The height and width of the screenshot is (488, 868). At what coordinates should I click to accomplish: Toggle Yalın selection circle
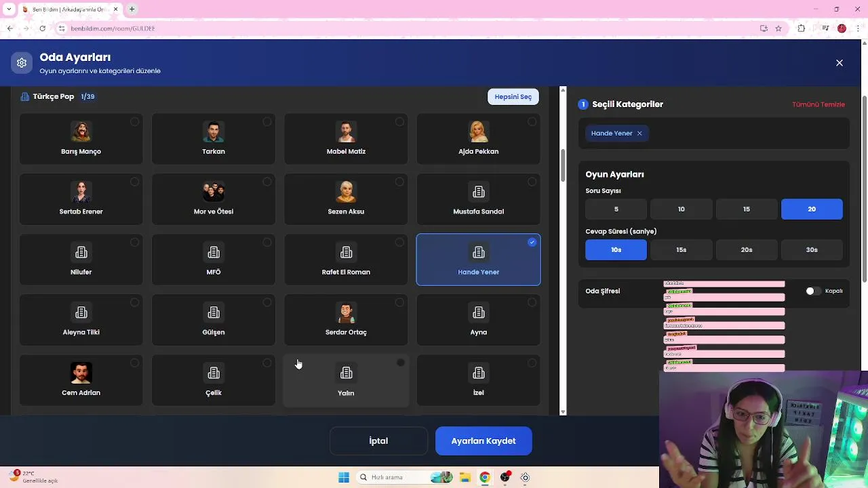401,363
